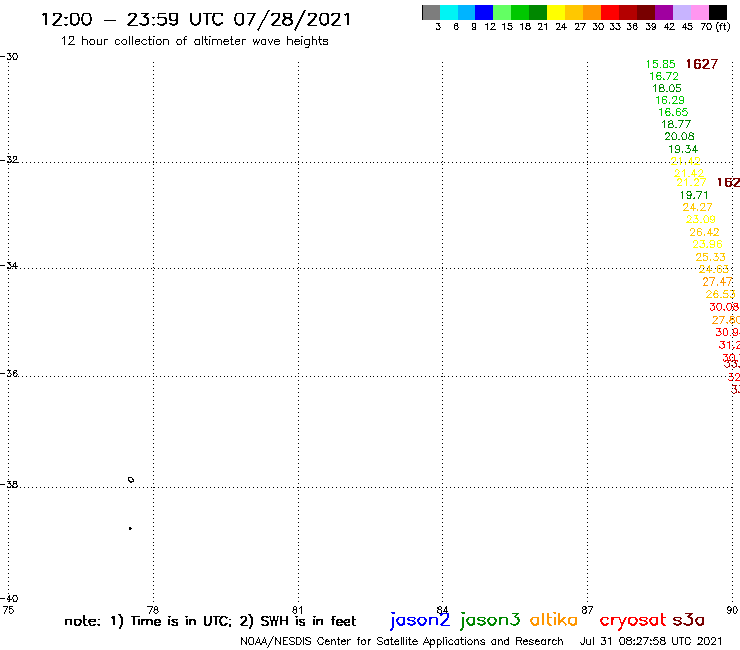Click the cyan swatch in the wave height legend

click(449, 12)
